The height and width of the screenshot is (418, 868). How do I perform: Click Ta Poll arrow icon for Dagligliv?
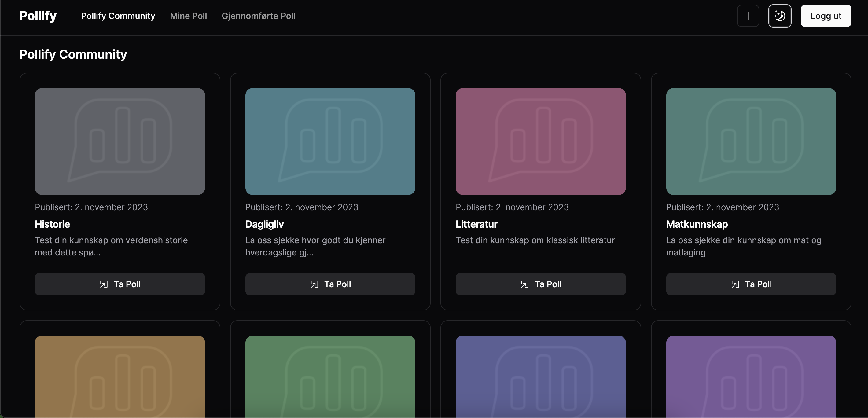point(314,284)
